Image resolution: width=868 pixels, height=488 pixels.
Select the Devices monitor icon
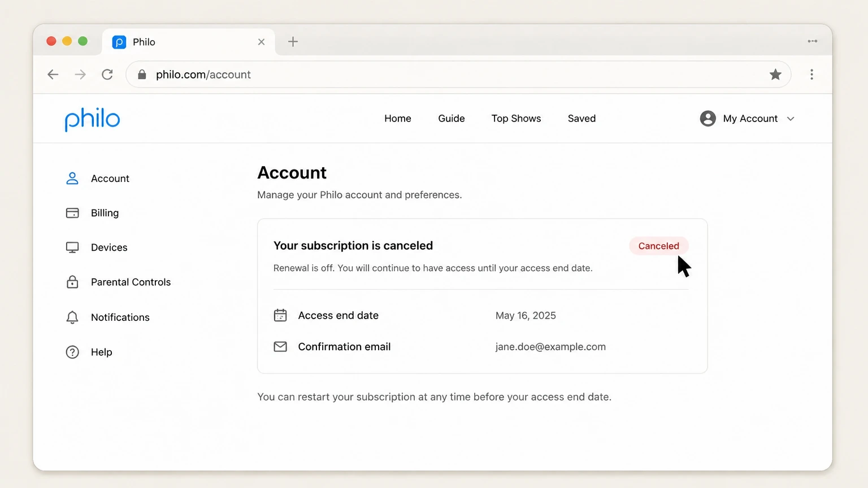pos(72,247)
